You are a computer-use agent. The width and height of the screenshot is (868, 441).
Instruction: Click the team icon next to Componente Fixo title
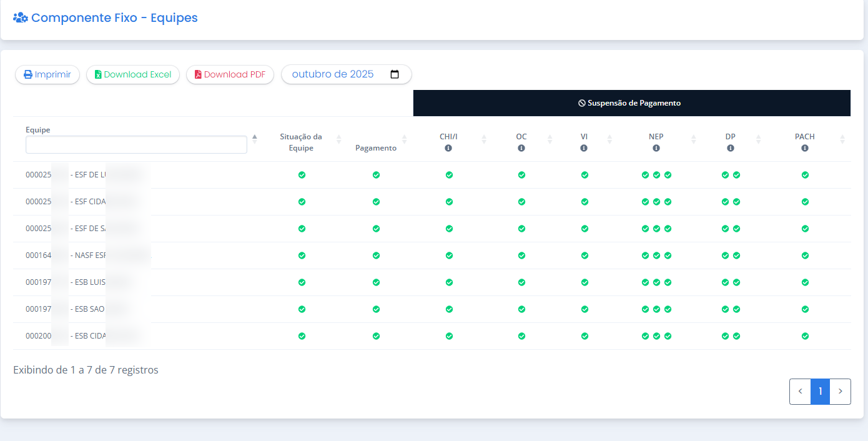(x=21, y=17)
